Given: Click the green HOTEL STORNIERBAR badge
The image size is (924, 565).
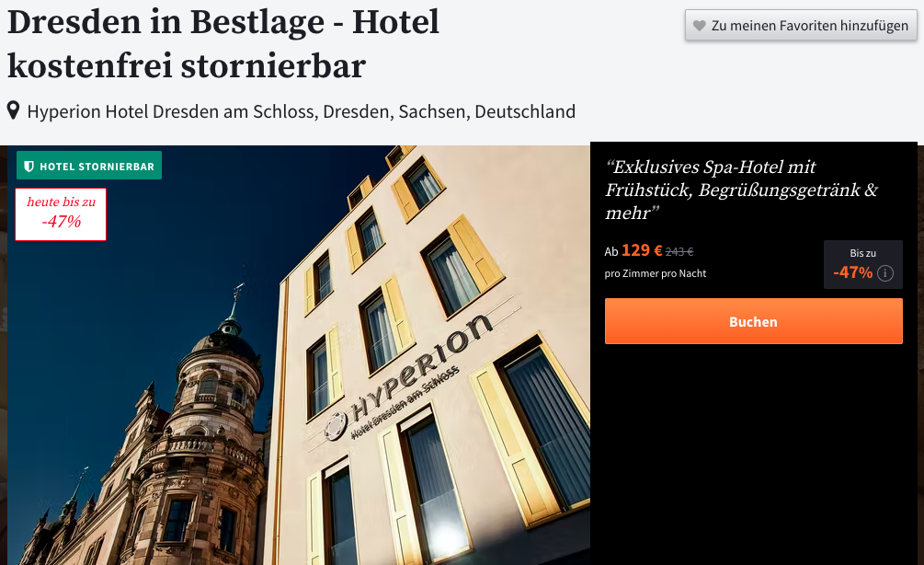Looking at the screenshot, I should (x=89, y=166).
